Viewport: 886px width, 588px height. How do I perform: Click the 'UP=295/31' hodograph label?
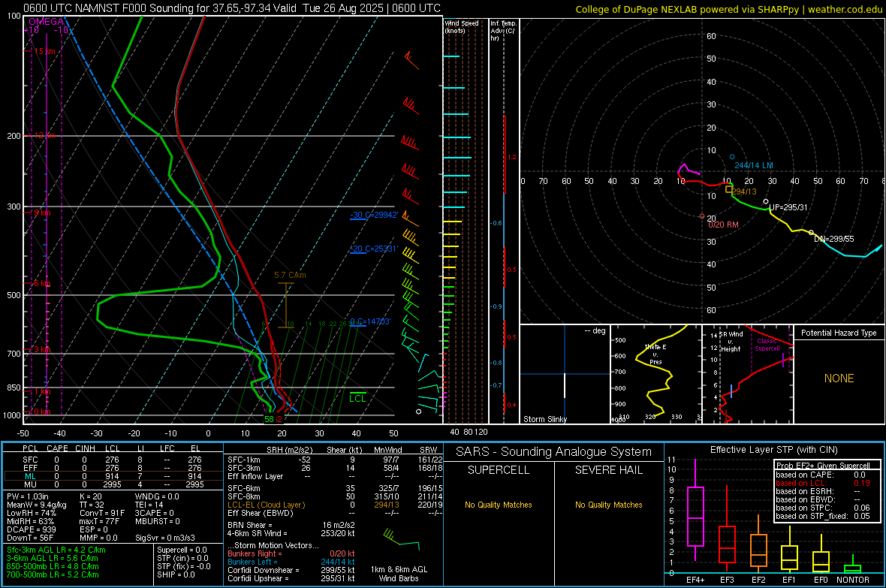788,207
